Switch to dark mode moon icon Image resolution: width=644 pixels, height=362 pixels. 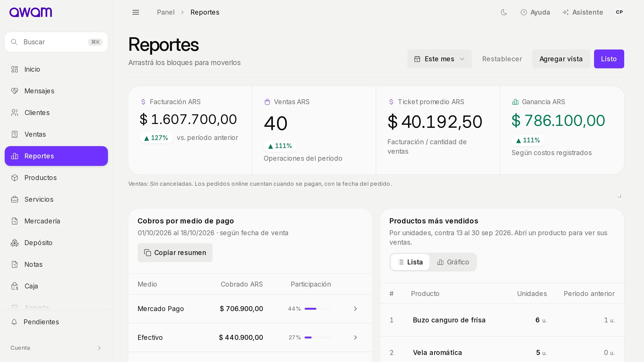click(x=504, y=12)
